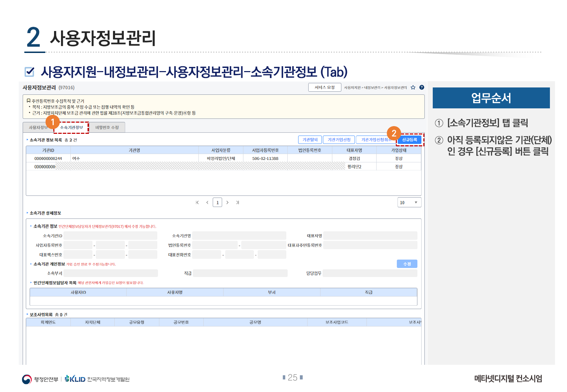Click the 기관명 column header
This screenshot has width=567, height=392.
pyautogui.click(x=134, y=150)
